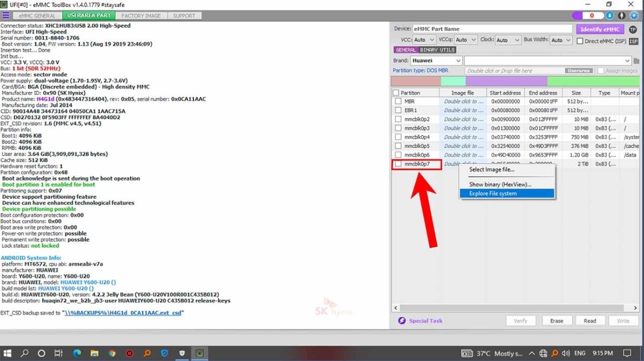Click the Special Task lightning icon

402,321
